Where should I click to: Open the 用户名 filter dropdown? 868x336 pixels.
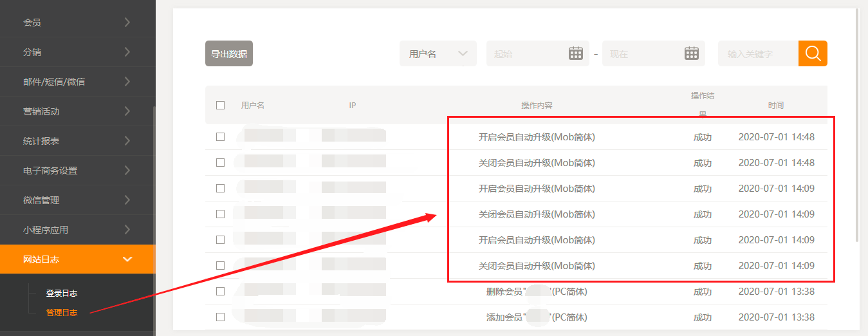pyautogui.click(x=438, y=53)
